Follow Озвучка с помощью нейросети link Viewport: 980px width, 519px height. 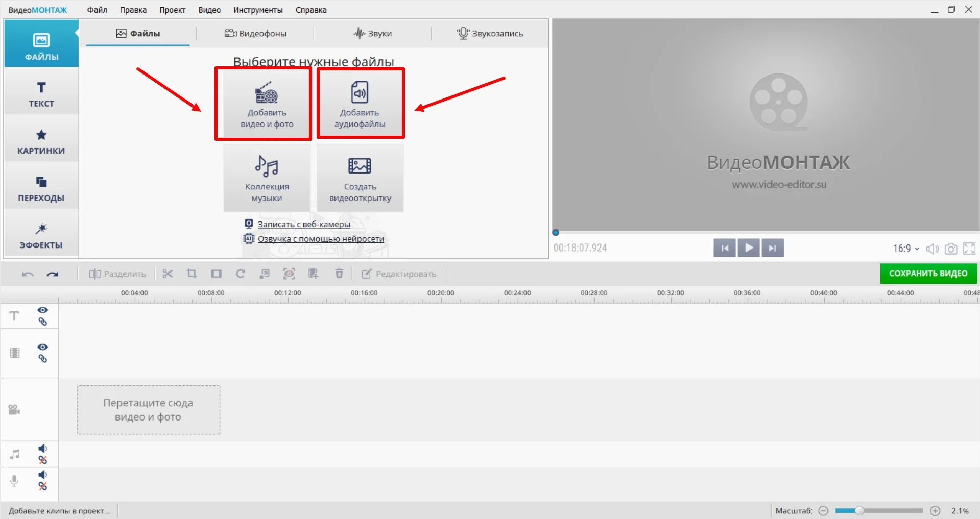click(321, 239)
